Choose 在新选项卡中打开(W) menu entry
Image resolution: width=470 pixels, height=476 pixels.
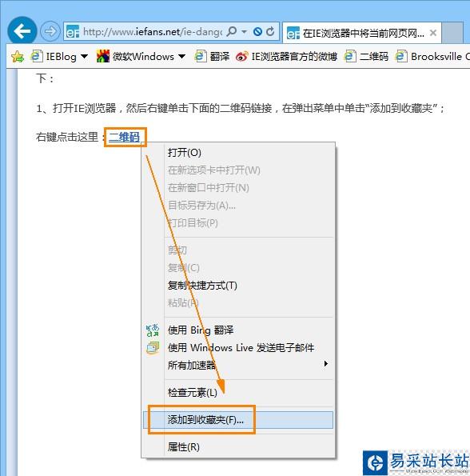click(239, 170)
